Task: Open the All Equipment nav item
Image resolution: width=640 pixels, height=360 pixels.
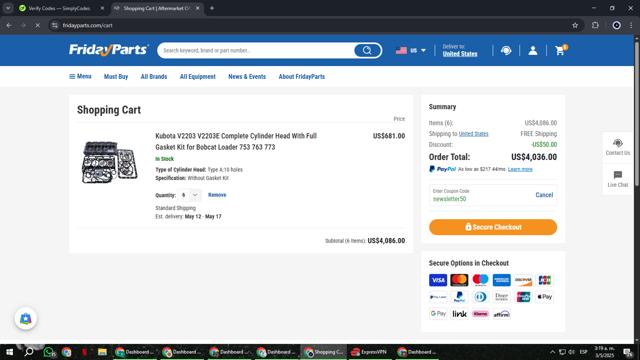Action: click(198, 77)
